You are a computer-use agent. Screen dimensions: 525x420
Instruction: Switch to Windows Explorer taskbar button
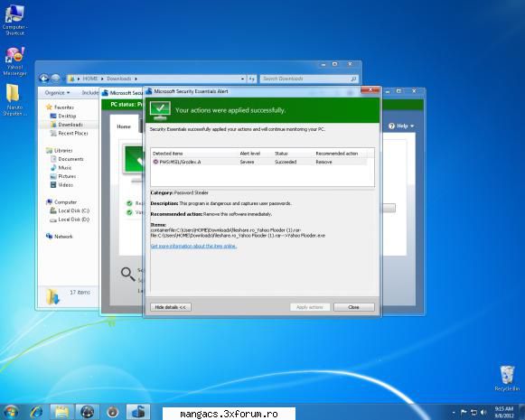coord(62,412)
